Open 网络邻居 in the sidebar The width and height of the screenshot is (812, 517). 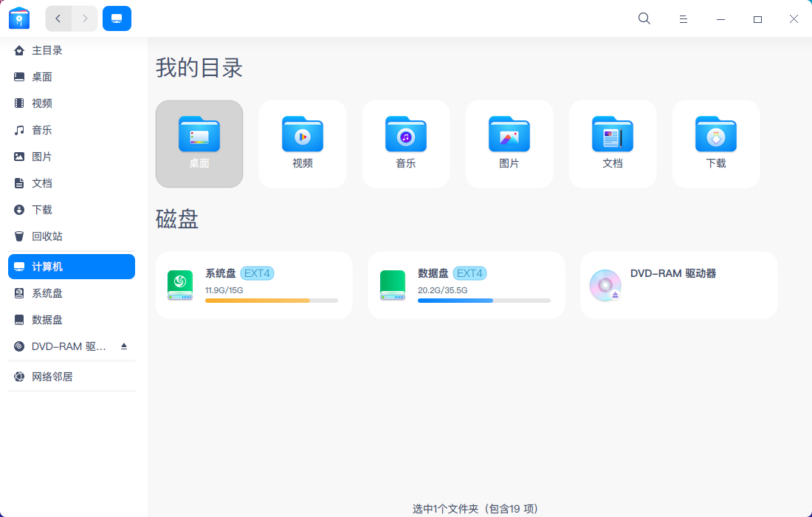click(x=72, y=377)
